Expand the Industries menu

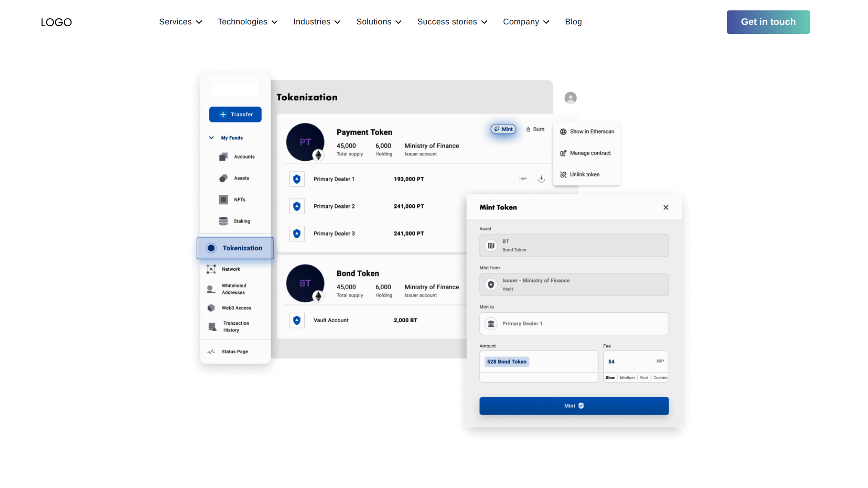[x=316, y=22]
